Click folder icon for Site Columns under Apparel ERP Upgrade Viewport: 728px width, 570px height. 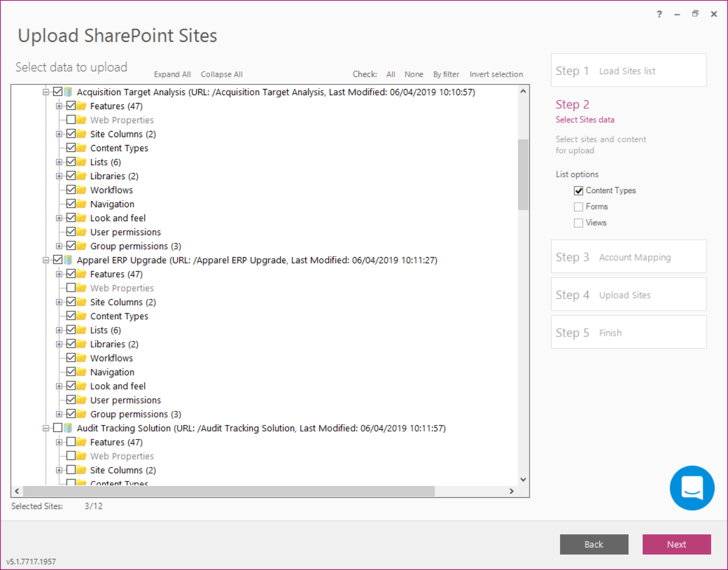coord(82,302)
